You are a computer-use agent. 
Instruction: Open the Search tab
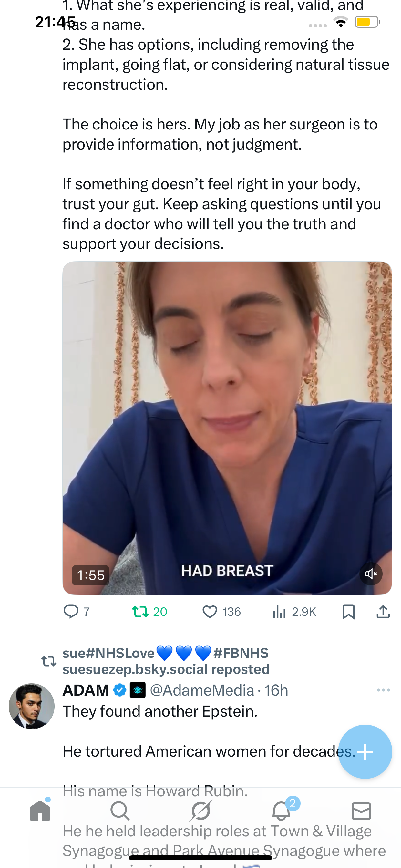coord(120,811)
